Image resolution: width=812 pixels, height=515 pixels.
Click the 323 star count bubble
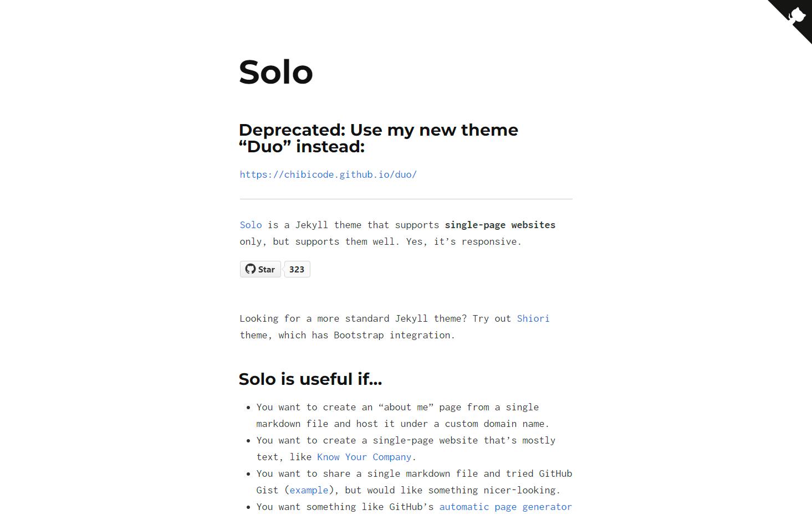tap(297, 269)
